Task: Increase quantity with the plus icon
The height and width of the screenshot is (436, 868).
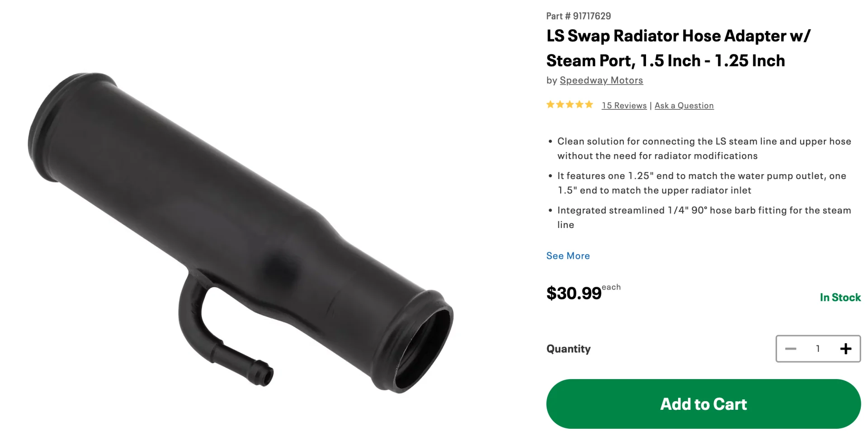Action: click(x=845, y=349)
